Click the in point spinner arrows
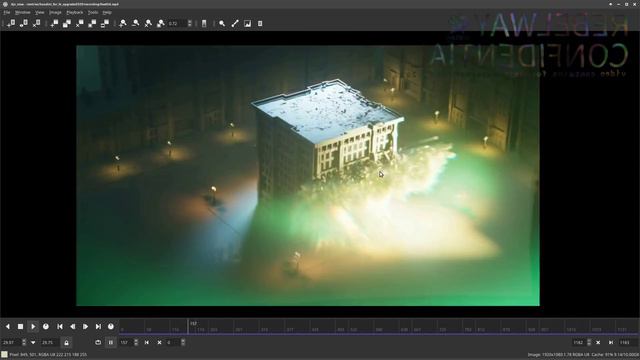 (x=183, y=342)
